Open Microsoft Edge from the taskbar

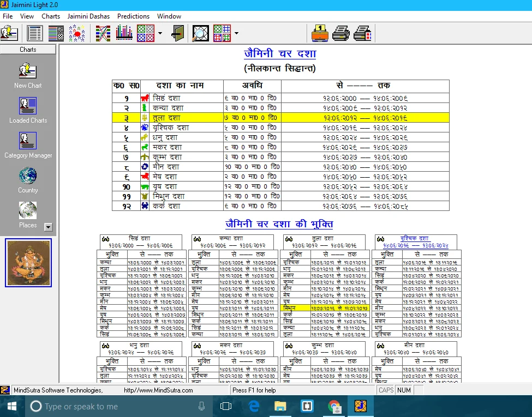tap(254, 406)
